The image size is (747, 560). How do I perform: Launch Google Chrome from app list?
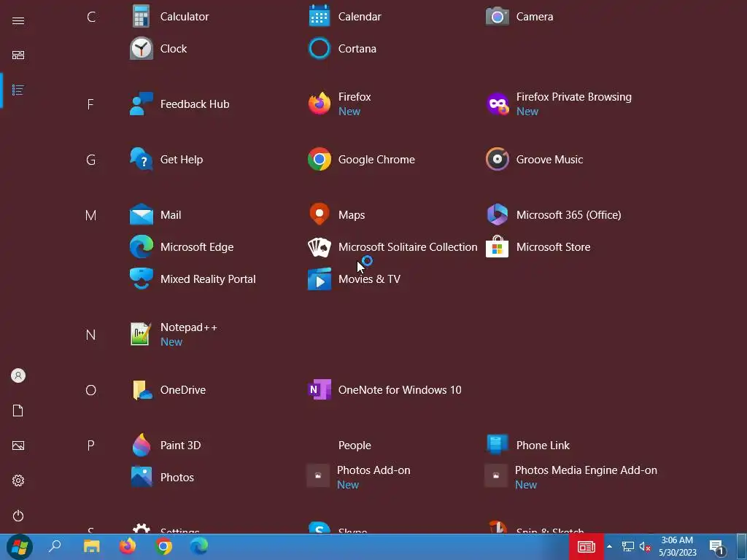click(x=320, y=159)
